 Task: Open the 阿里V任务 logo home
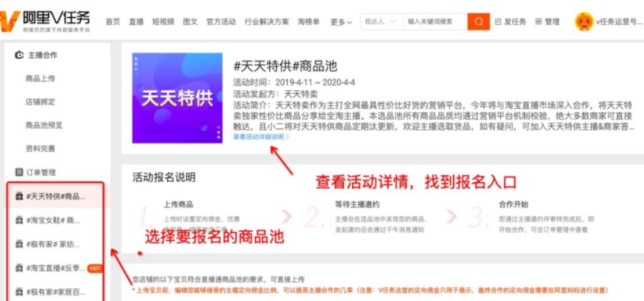[45, 21]
